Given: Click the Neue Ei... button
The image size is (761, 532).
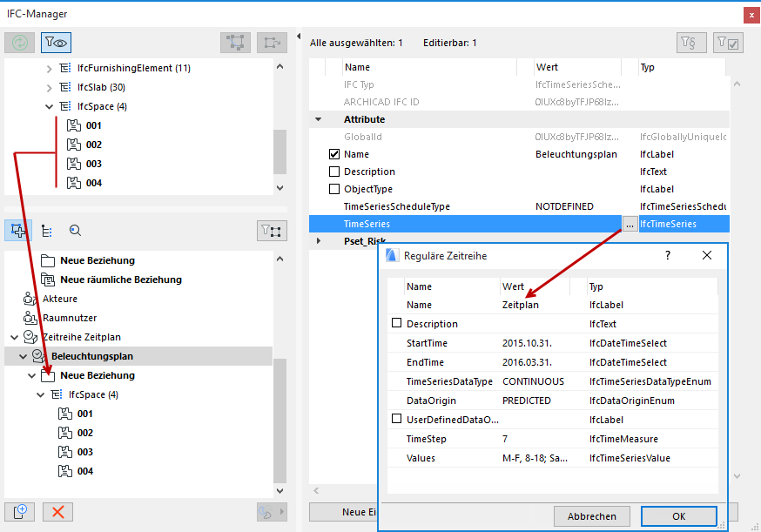Looking at the screenshot, I should [x=344, y=512].
